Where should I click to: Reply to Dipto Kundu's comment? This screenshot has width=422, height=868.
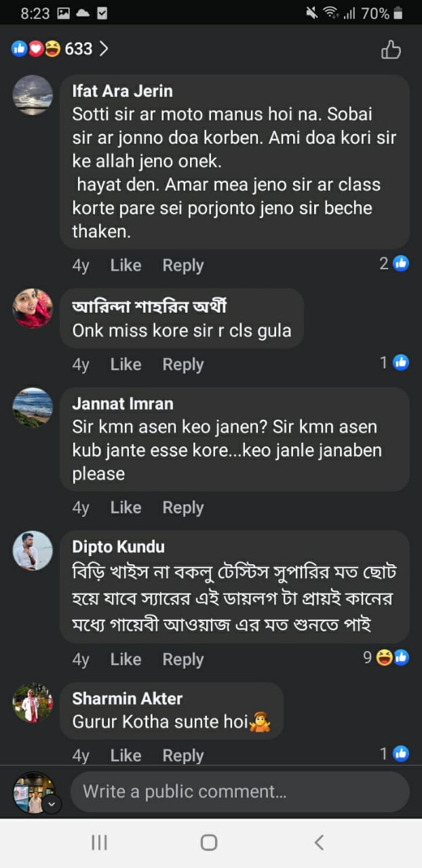pos(183,659)
